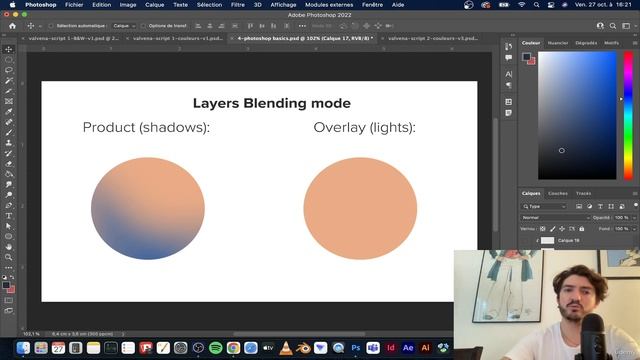Open the Fond fill value dropdown arrow
The width and height of the screenshot is (640, 360).
pos(634,229)
